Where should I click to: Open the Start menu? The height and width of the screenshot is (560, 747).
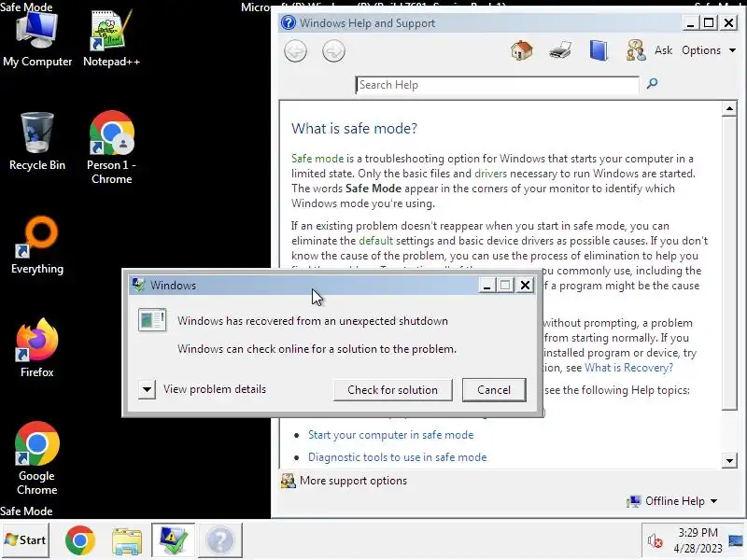tap(25, 540)
